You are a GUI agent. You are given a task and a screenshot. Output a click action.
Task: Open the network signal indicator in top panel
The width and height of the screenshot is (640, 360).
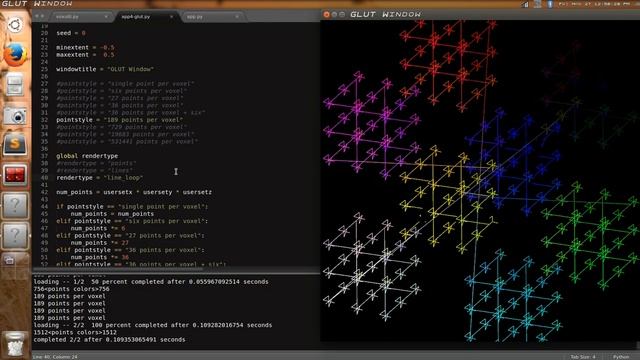tap(525, 4)
